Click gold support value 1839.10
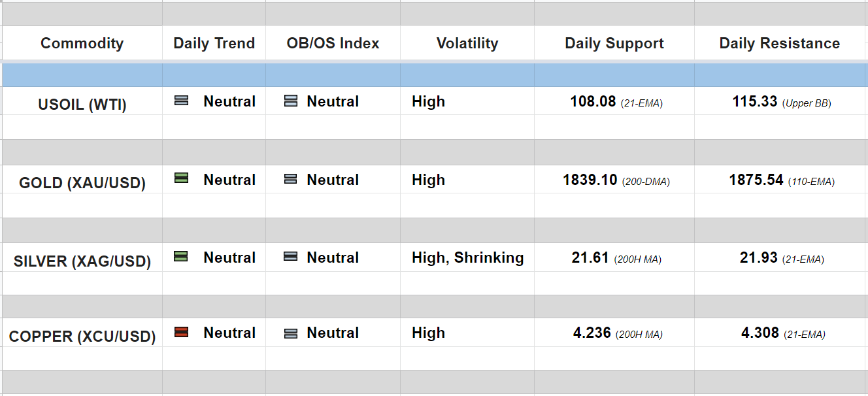Screen dimensions: 868x396 pos(590,180)
